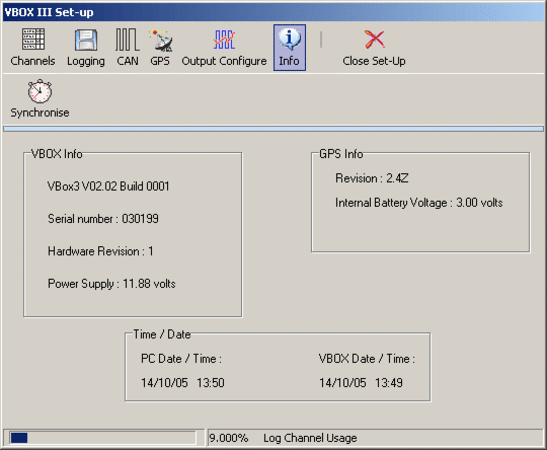The image size is (547, 450).
Task: Click the Close Set-Up label text
Action: [374, 61]
